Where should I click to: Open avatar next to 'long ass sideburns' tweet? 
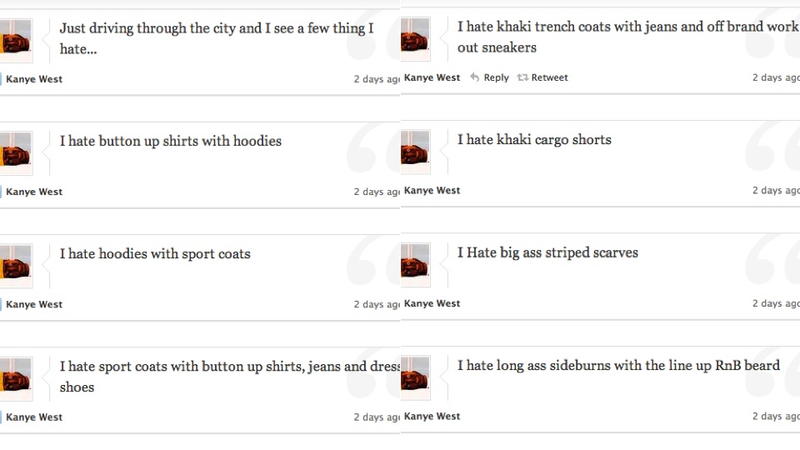click(415, 378)
